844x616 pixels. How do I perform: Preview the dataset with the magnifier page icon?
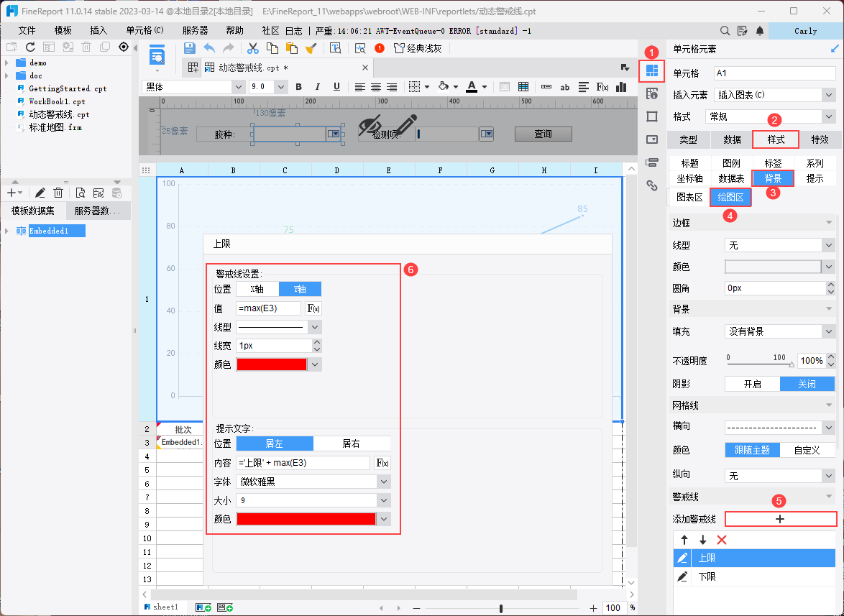[x=81, y=193]
